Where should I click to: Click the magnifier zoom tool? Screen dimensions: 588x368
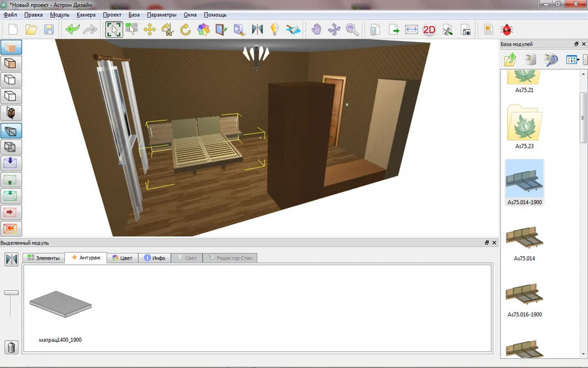(x=352, y=29)
